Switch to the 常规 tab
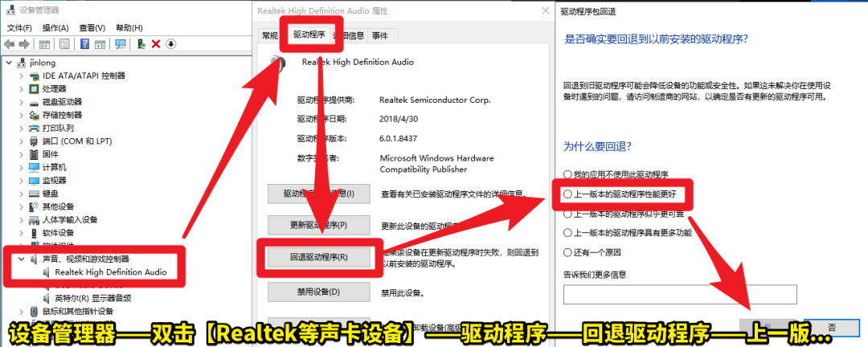The height and width of the screenshot is (347, 868). [270, 35]
